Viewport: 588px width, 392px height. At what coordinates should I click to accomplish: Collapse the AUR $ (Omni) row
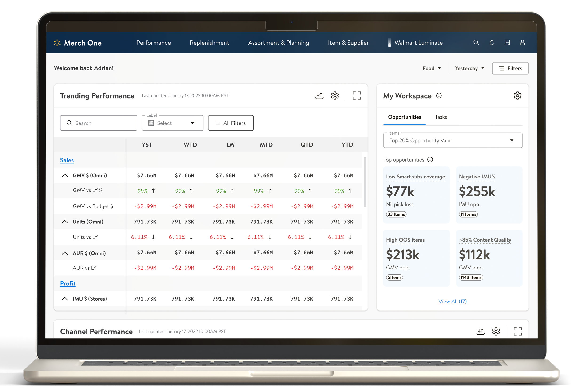click(x=65, y=253)
